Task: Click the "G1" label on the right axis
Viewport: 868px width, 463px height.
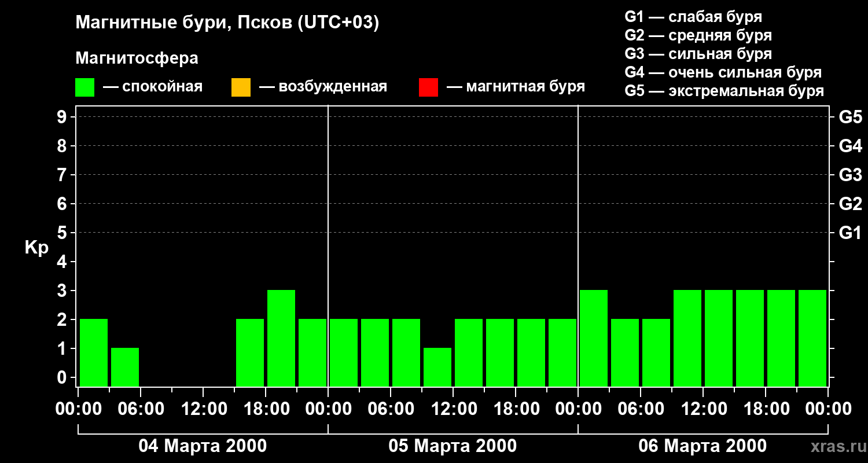Action: click(x=851, y=233)
